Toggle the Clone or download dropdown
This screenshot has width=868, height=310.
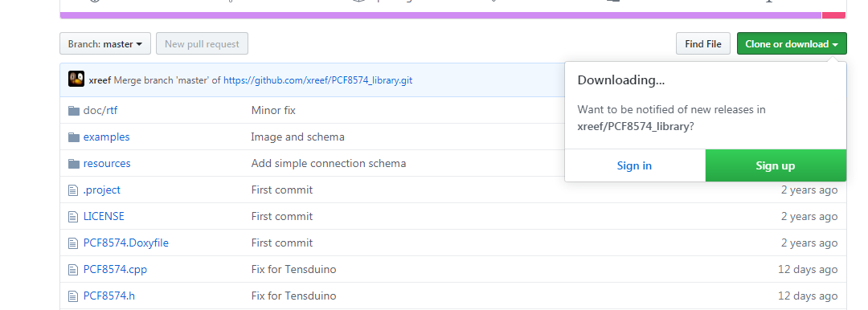click(792, 43)
